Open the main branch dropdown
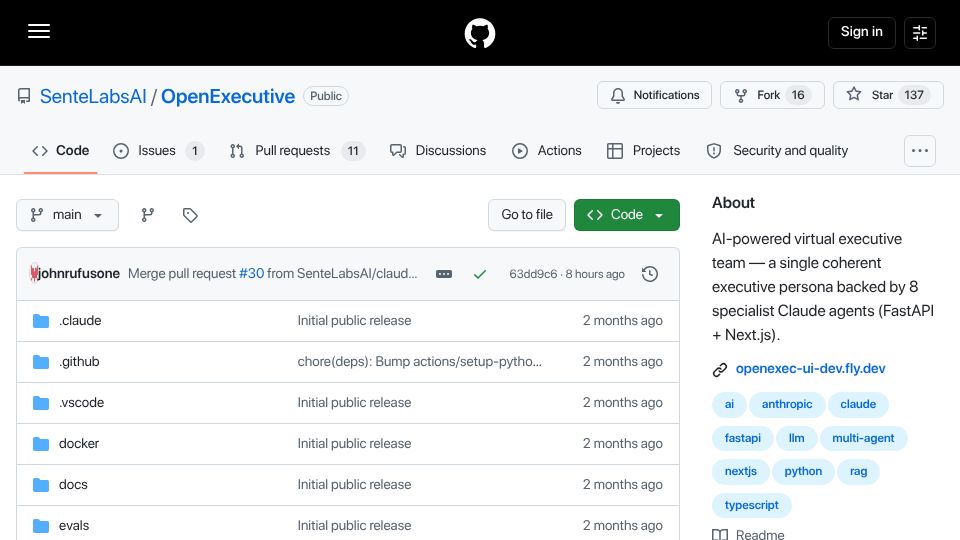Image resolution: width=960 pixels, height=540 pixels. (x=67, y=215)
